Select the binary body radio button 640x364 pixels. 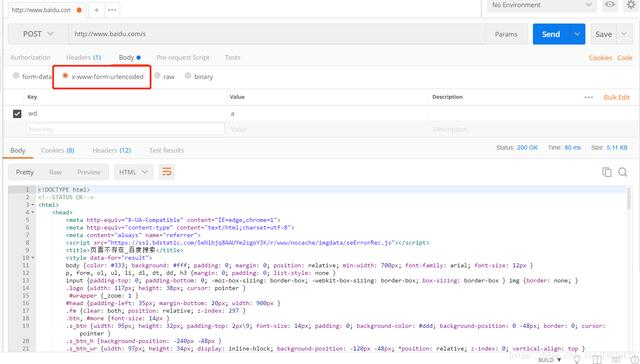pos(188,75)
